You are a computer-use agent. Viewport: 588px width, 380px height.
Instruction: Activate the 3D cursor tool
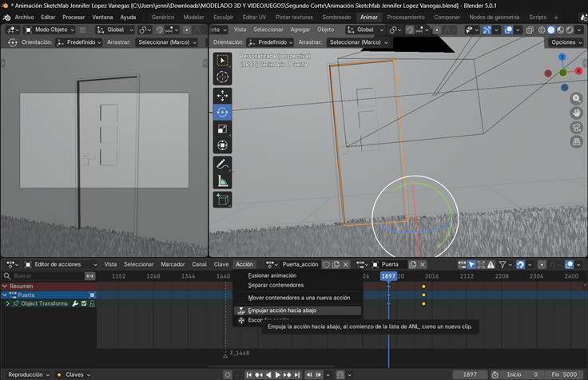pyautogui.click(x=223, y=77)
